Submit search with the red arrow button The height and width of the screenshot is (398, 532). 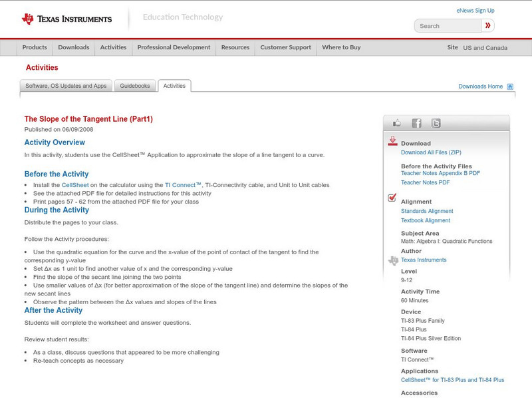[x=487, y=25]
